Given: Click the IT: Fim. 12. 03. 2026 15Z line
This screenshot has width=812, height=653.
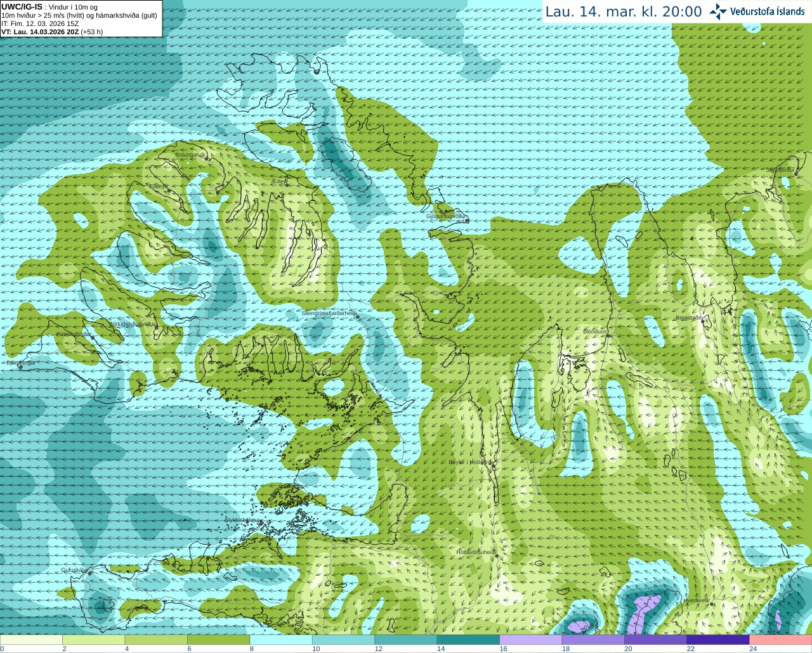Looking at the screenshot, I should pyautogui.click(x=40, y=23).
